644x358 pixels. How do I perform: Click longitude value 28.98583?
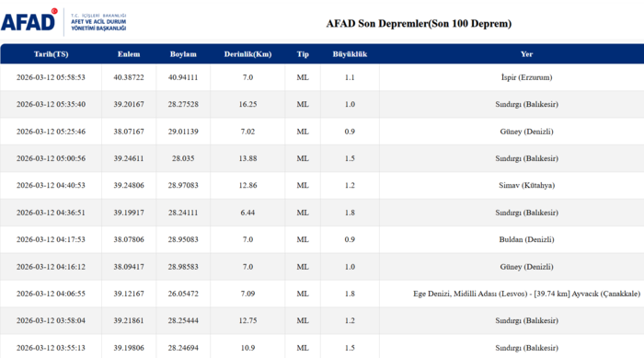pyautogui.click(x=183, y=267)
